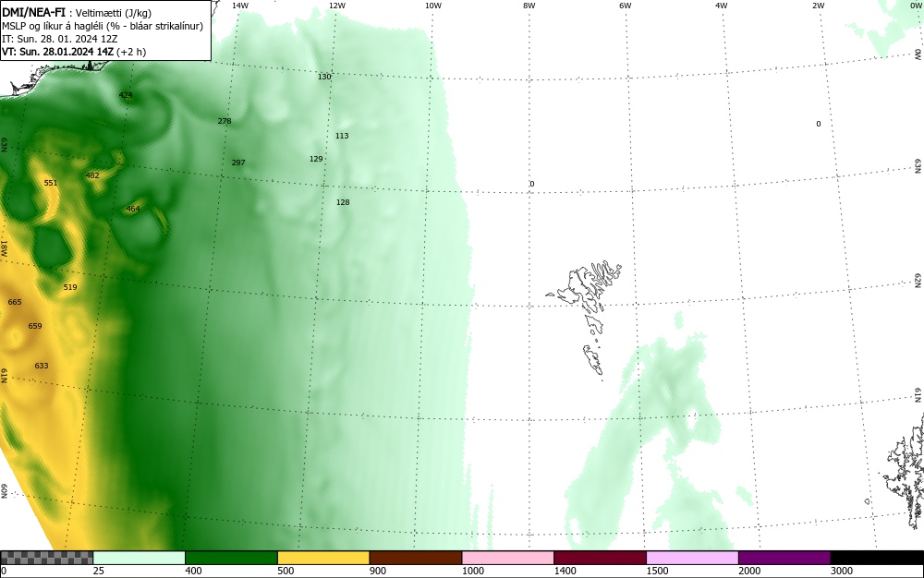Click the CAPE value 424 on the map
The height and width of the screenshot is (578, 924).
point(126,95)
